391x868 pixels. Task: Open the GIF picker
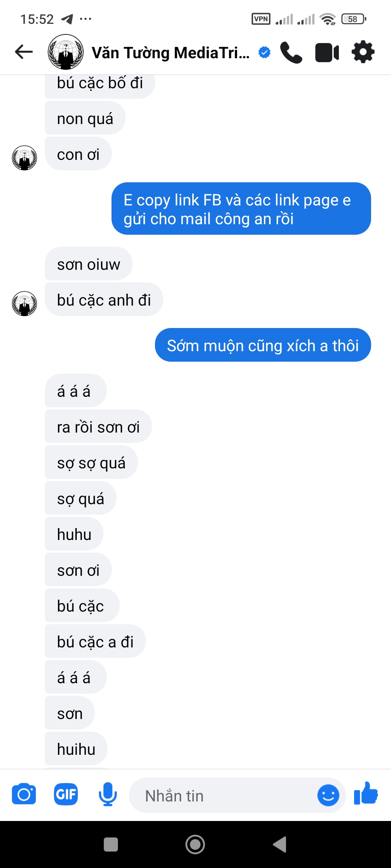point(65,795)
